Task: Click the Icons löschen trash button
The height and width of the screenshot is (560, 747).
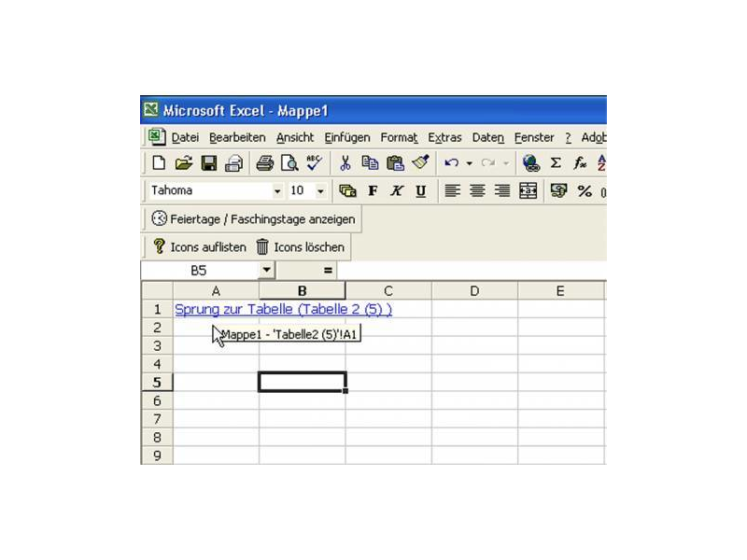Action: [300, 247]
